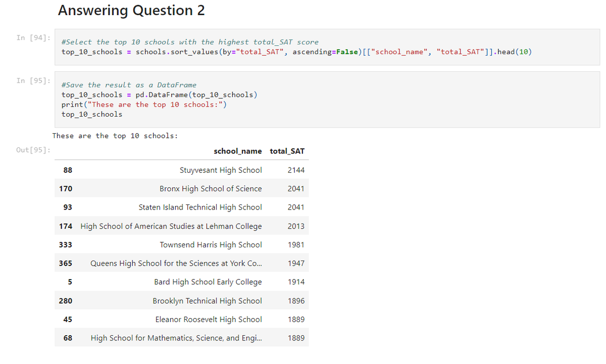
Task: Click the High School of American Studies cell
Action: click(x=171, y=226)
